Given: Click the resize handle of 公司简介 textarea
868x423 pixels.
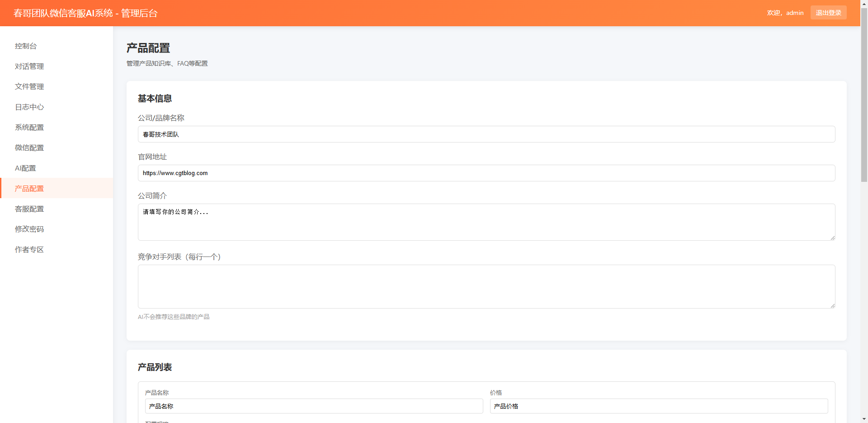Looking at the screenshot, I should pyautogui.click(x=832, y=238).
